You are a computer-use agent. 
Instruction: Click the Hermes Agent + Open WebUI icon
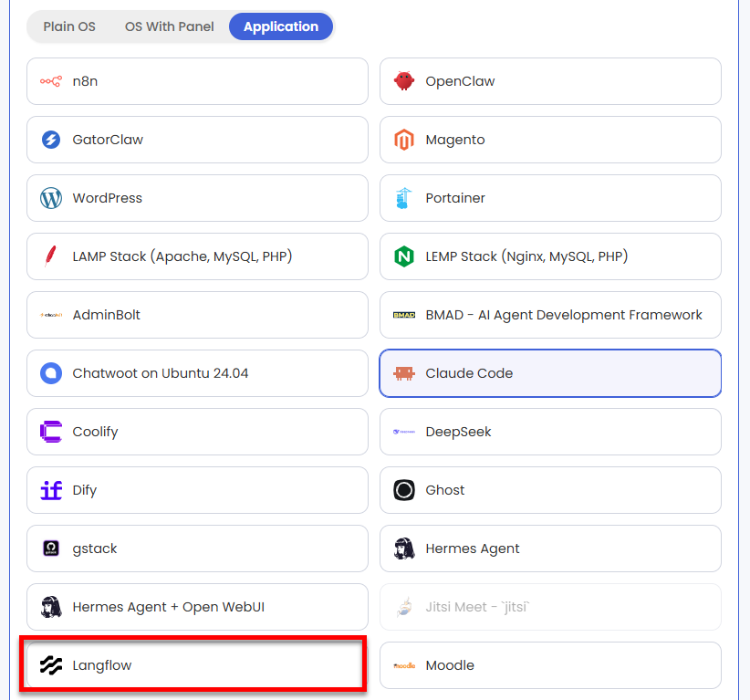pyautogui.click(x=51, y=607)
